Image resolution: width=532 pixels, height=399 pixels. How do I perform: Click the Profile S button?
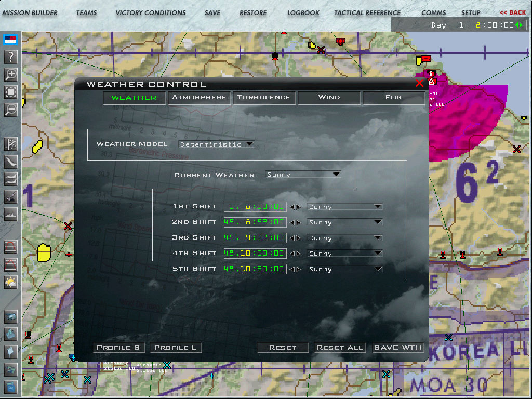[118, 348]
